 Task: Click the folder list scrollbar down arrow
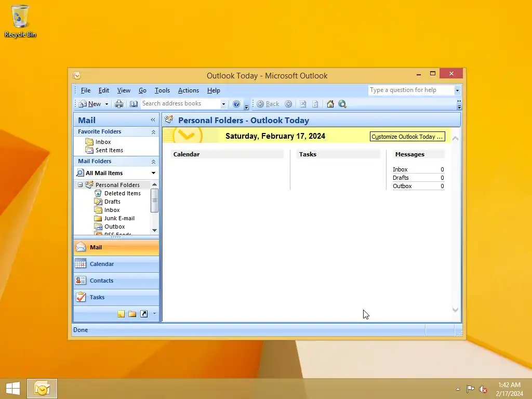point(154,230)
